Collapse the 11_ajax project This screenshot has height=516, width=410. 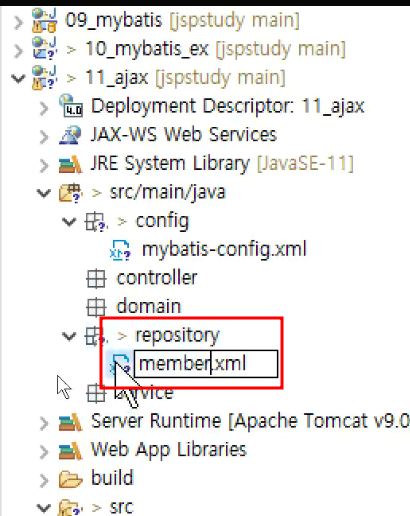pyautogui.click(x=18, y=78)
